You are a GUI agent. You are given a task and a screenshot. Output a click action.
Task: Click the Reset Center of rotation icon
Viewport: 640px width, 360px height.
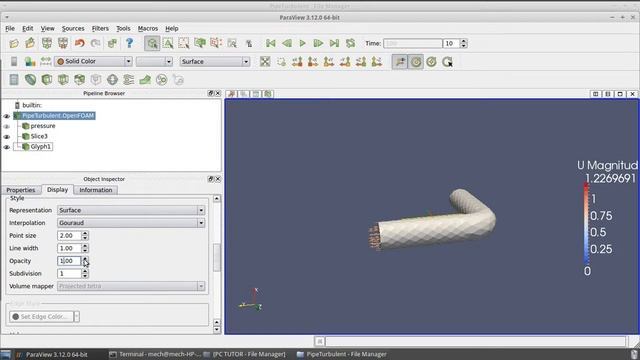tap(431, 62)
